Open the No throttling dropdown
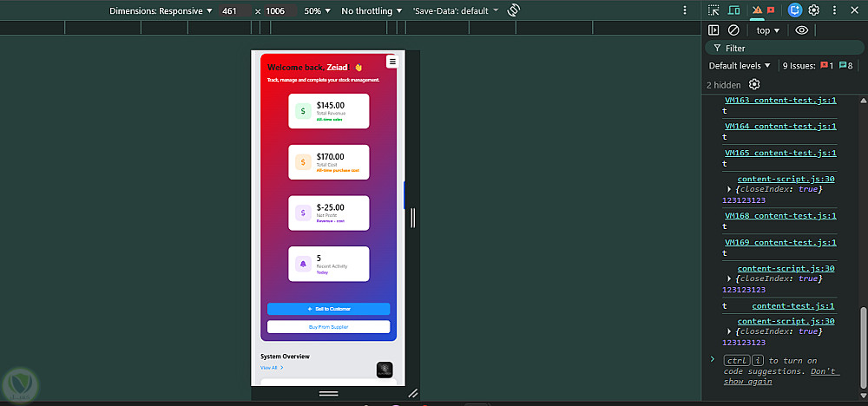The width and height of the screenshot is (868, 406). [371, 11]
